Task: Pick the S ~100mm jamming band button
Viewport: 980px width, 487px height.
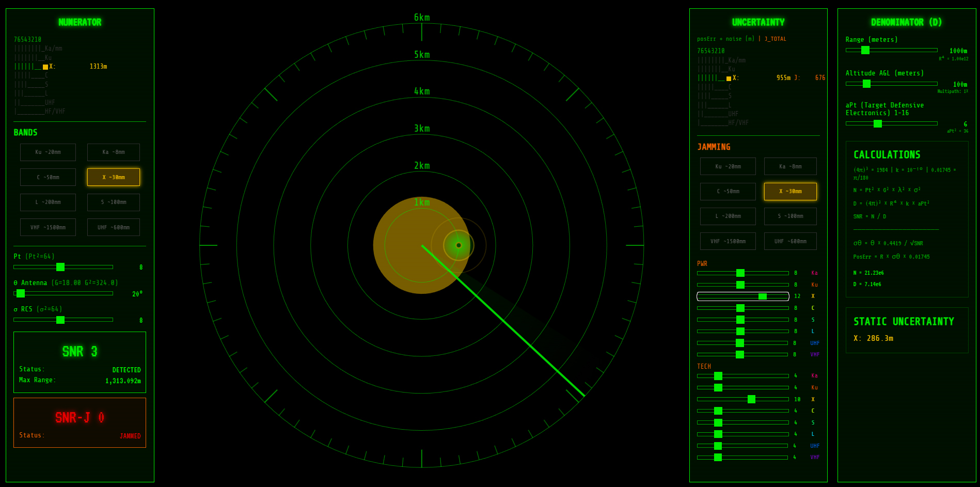Action: coord(790,216)
